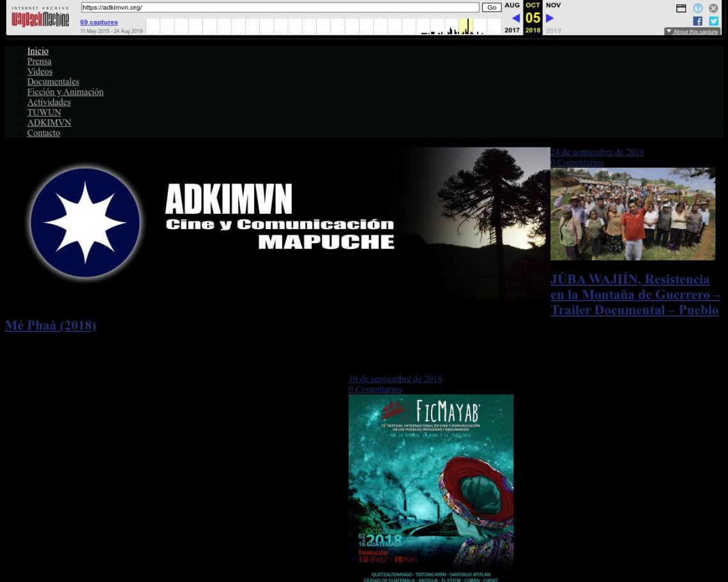Open the Actividades menu item

pos(49,102)
